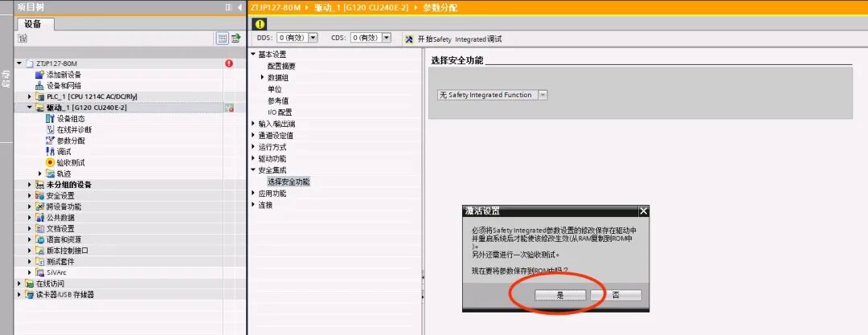
Task: Expand the SiVArc node
Action: pyautogui.click(x=30, y=272)
